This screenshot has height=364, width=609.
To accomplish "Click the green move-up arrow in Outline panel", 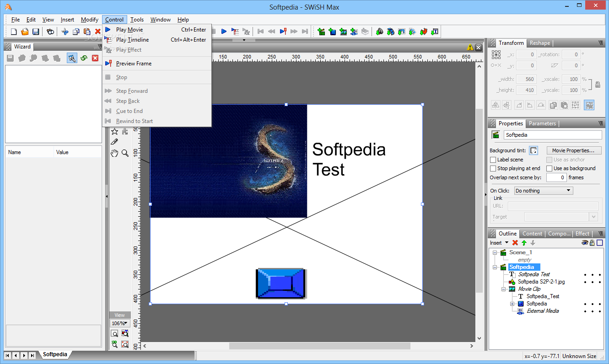I will tap(524, 243).
